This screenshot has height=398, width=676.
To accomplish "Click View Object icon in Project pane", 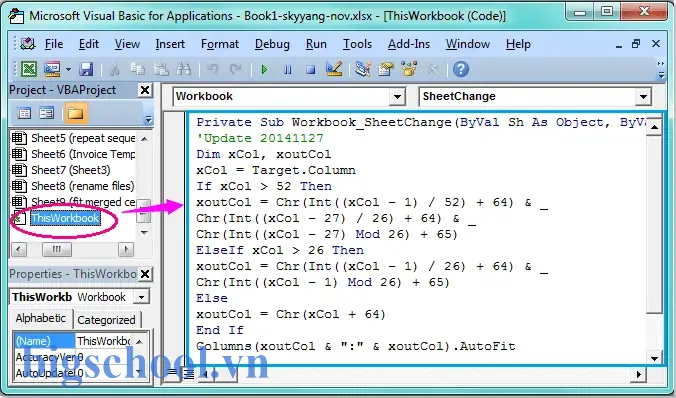I will click(x=47, y=113).
